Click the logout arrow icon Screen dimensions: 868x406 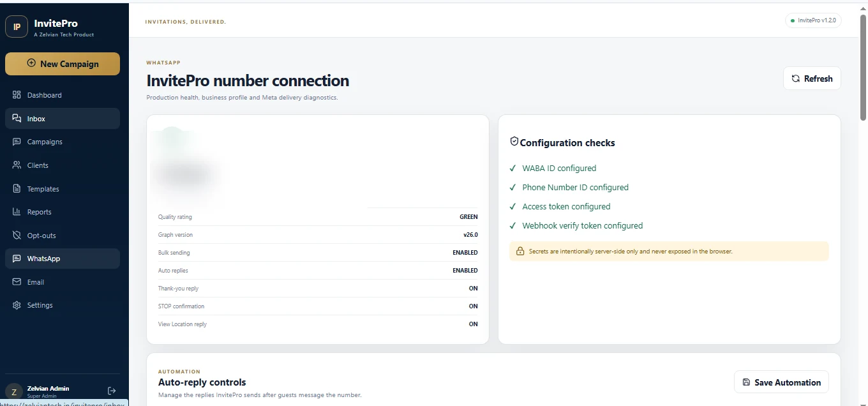point(112,391)
